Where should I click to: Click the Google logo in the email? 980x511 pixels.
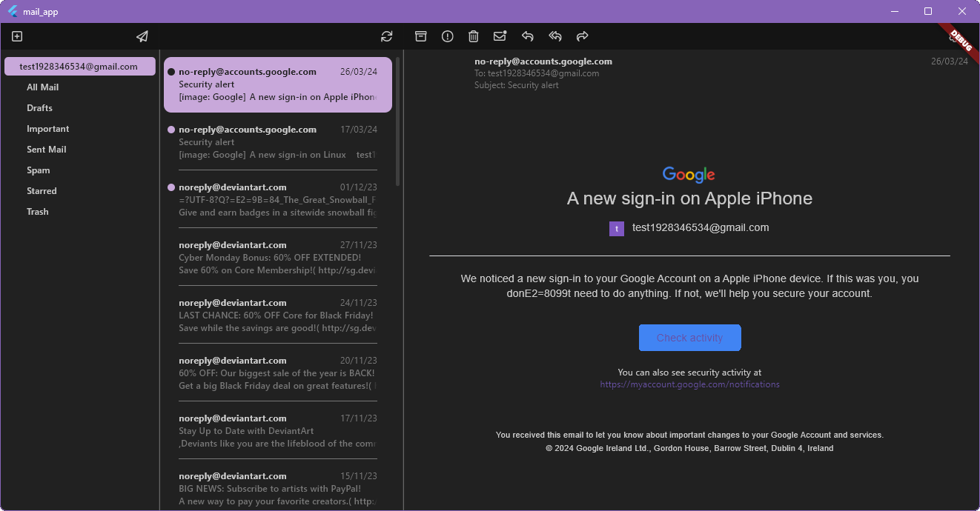tap(689, 175)
